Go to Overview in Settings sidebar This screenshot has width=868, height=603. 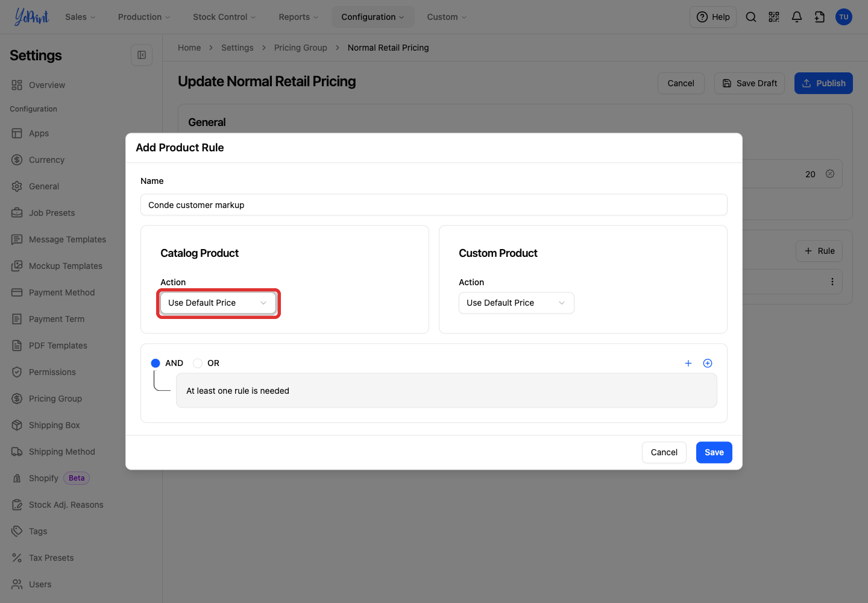coord(47,85)
